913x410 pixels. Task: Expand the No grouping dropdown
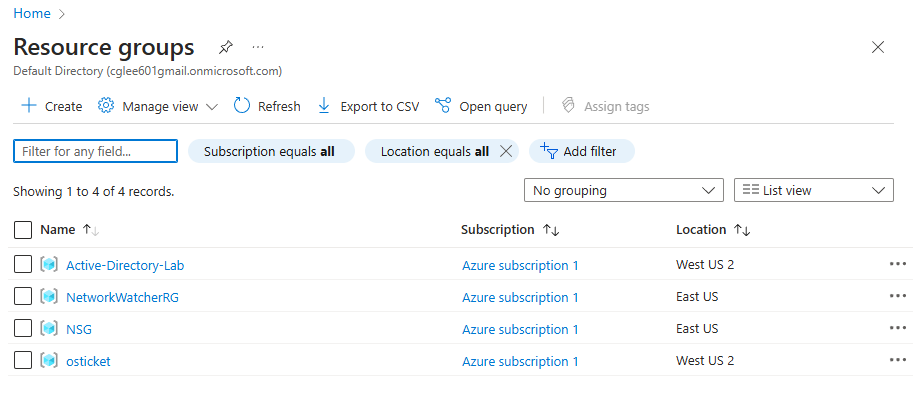pyautogui.click(x=623, y=190)
